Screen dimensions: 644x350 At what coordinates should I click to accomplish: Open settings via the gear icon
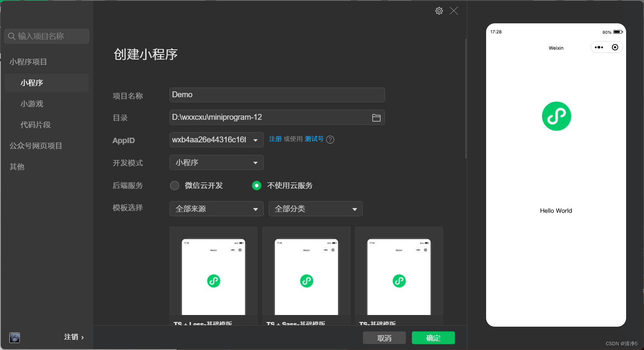[439, 11]
